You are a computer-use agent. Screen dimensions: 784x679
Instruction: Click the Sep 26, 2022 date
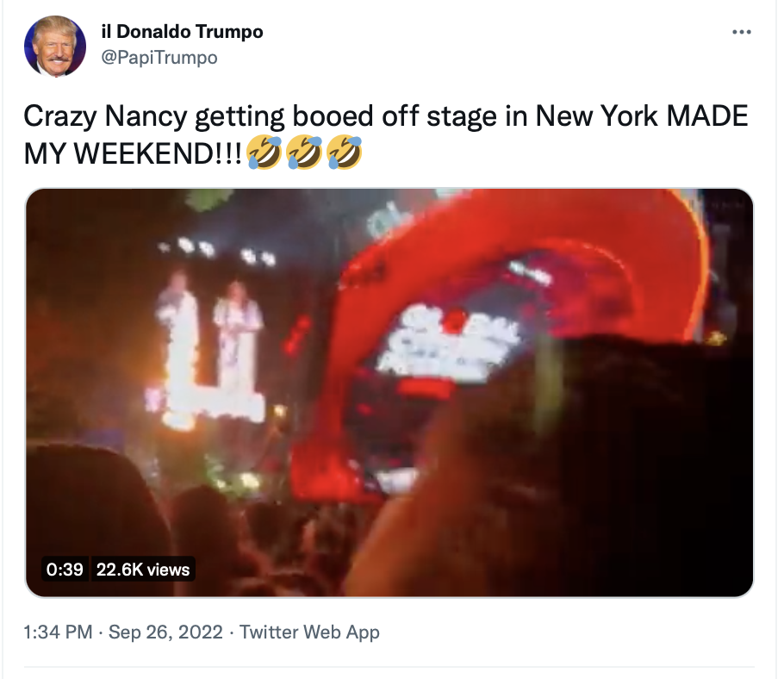pyautogui.click(x=165, y=632)
